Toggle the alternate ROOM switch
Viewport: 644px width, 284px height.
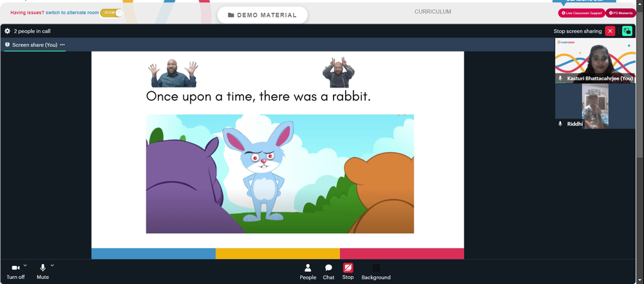coord(111,13)
